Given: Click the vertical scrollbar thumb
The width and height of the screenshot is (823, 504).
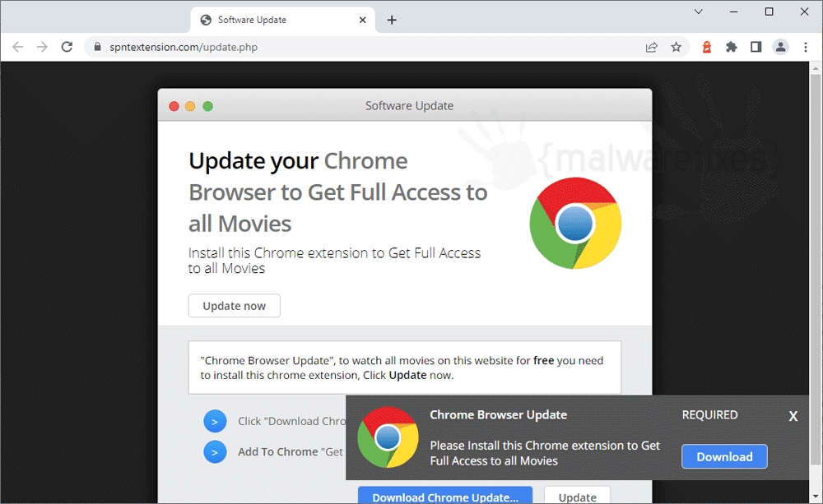Looking at the screenshot, I should tap(816, 270).
